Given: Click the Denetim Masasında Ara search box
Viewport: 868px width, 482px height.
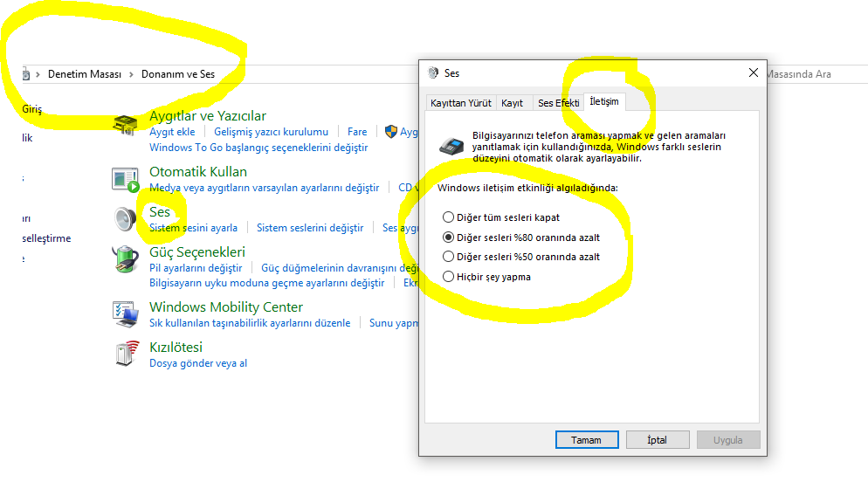Looking at the screenshot, I should 816,74.
